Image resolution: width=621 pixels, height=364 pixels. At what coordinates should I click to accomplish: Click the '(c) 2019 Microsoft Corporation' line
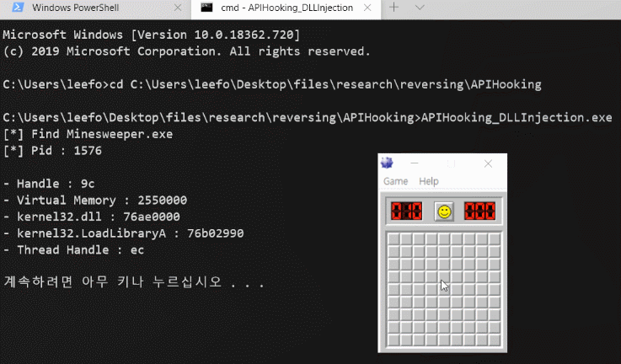186,51
